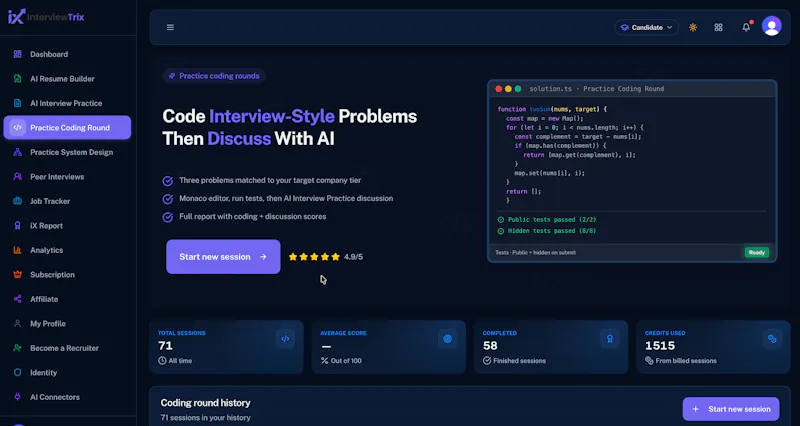Click 'Tests · Public + hidden on submit' text

click(x=536, y=253)
